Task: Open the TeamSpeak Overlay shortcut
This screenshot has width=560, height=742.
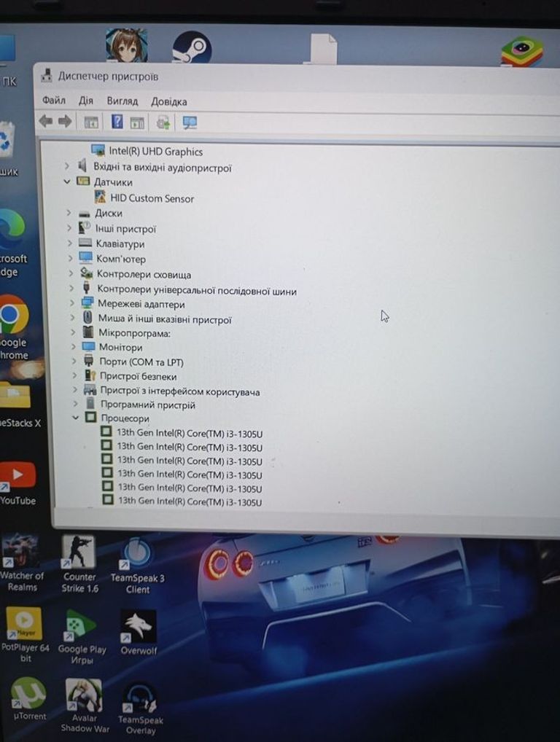Action: (x=140, y=708)
